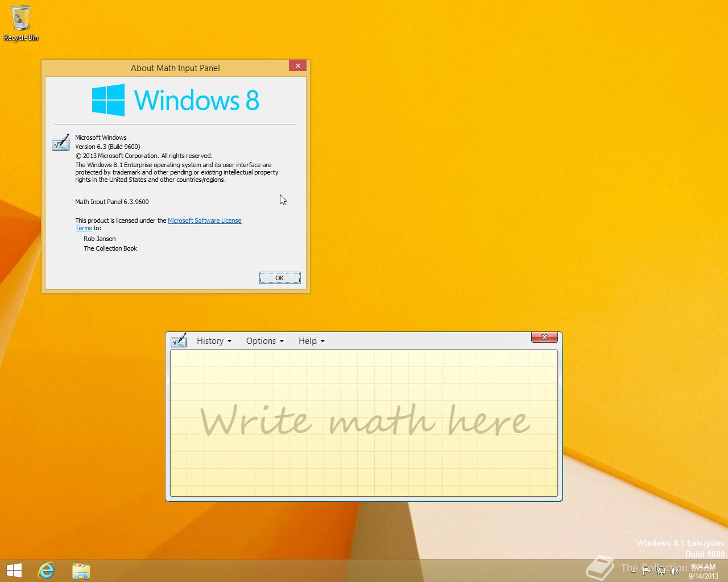Click inside the 'Write math here' writing area
Screen dimensions: 728x582
pyautogui.click(x=364, y=423)
